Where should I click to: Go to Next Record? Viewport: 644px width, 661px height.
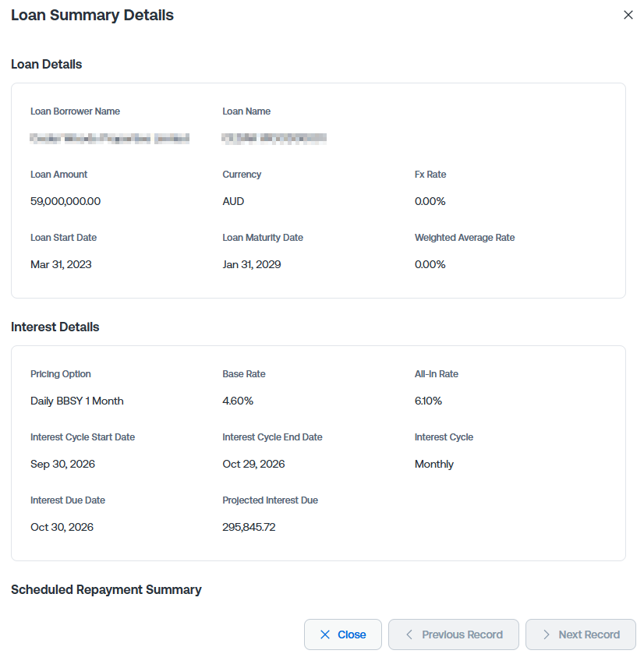click(x=581, y=634)
